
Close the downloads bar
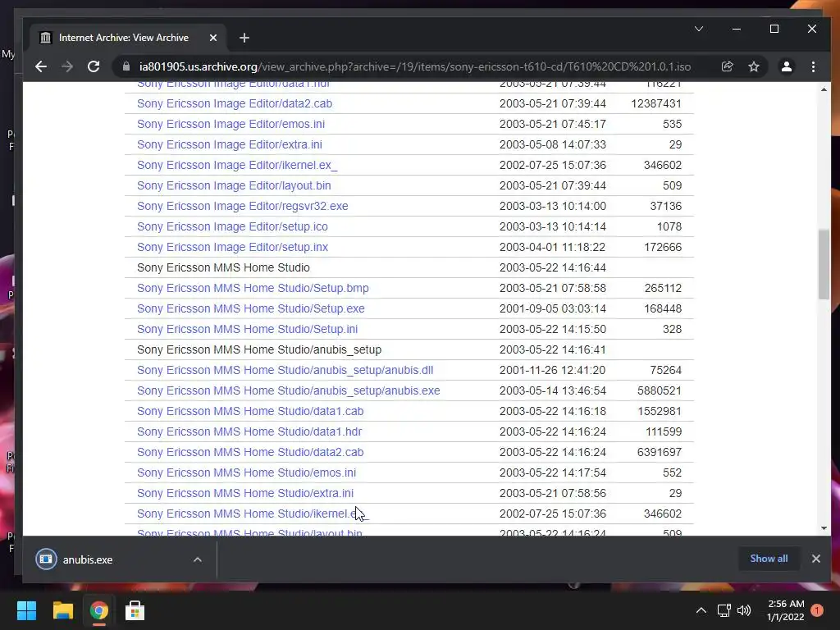816,559
